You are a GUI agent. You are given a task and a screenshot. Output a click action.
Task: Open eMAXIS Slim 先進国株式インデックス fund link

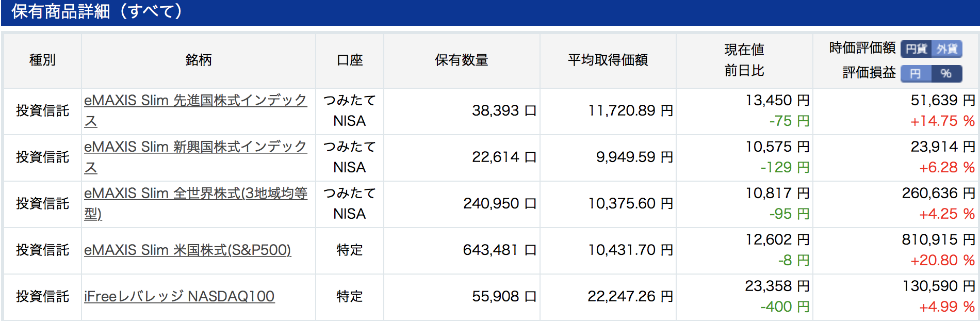click(195, 110)
